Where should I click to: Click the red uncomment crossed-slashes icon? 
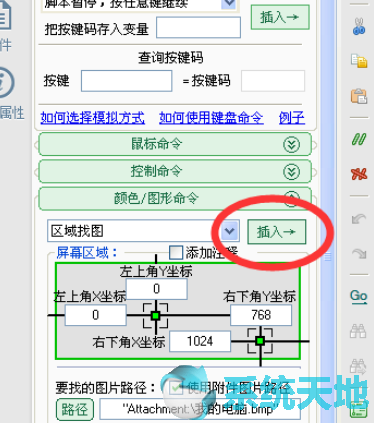click(x=359, y=174)
